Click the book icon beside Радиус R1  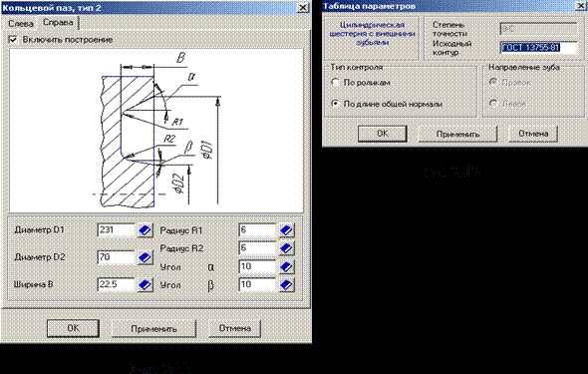coord(286,230)
